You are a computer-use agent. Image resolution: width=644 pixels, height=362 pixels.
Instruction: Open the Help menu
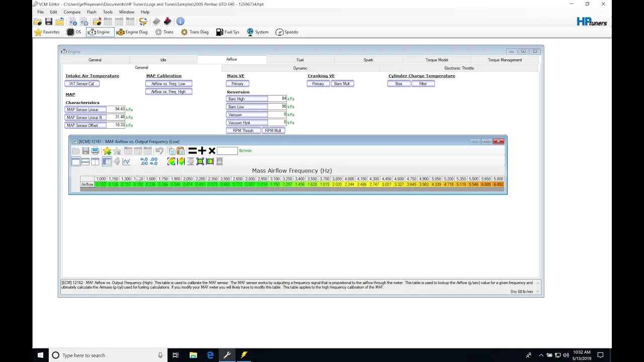[145, 12]
